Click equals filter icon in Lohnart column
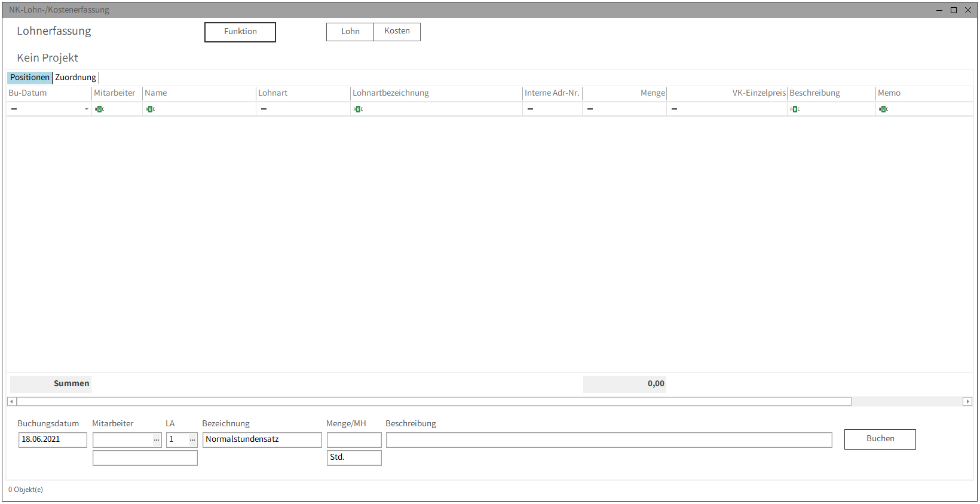 click(x=264, y=109)
